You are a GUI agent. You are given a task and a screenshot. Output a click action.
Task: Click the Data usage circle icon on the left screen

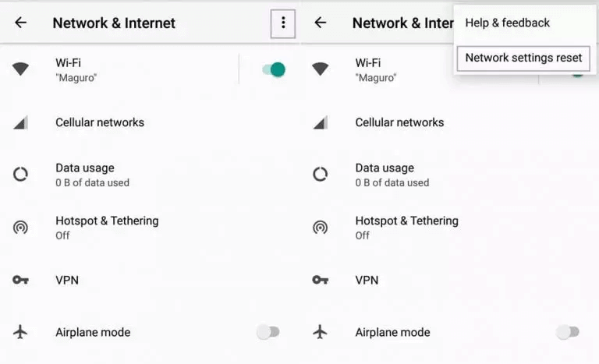(x=21, y=175)
